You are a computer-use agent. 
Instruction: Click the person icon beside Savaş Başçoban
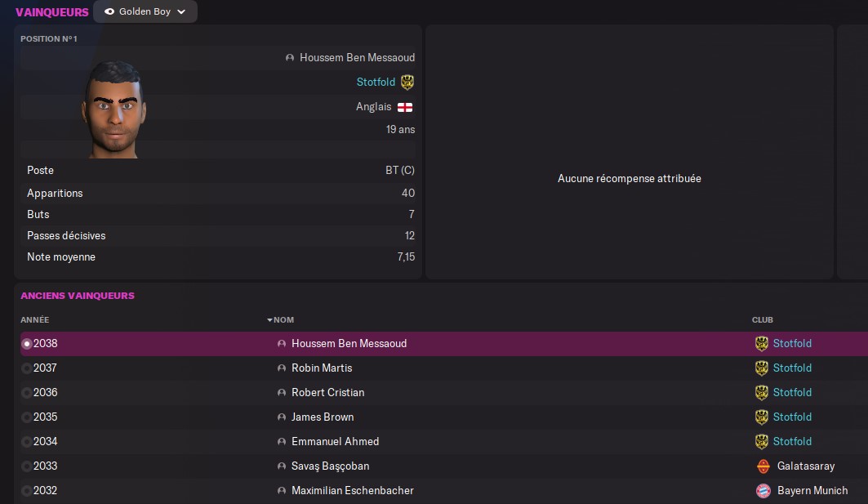coord(282,466)
